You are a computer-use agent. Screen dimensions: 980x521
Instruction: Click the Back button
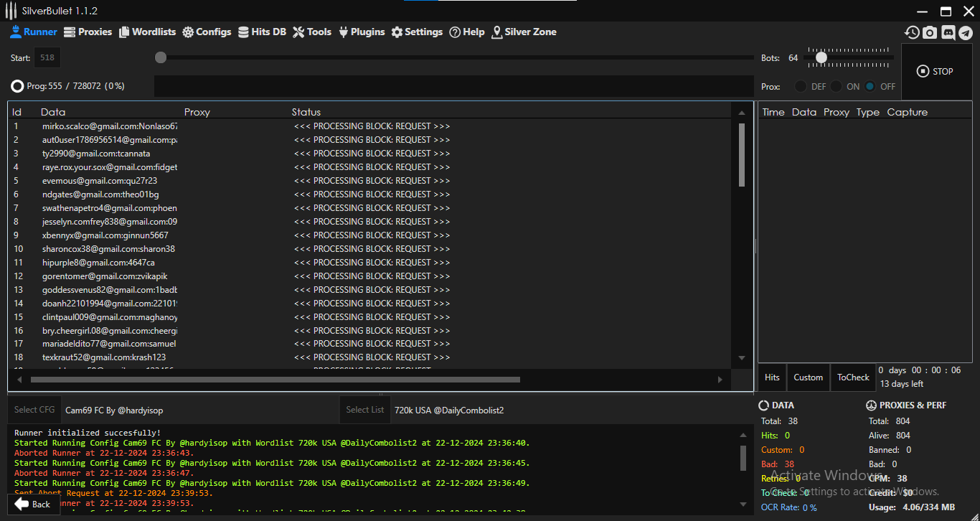pos(33,504)
